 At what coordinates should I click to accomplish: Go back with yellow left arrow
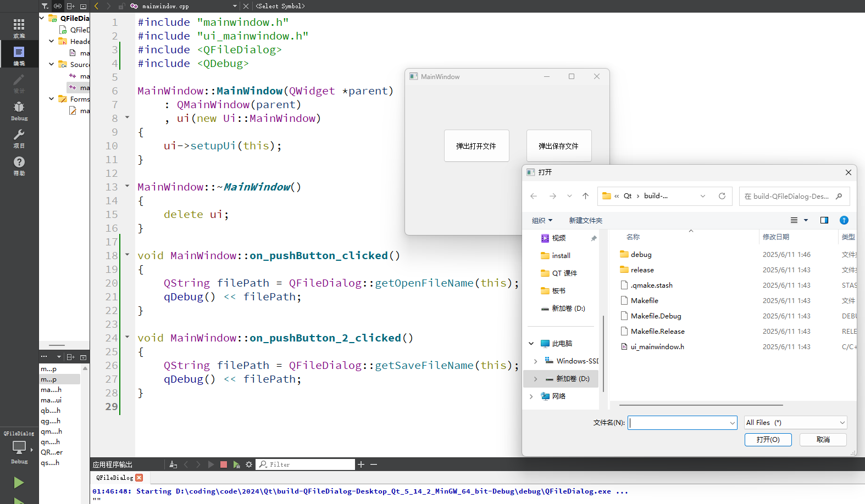point(97,6)
